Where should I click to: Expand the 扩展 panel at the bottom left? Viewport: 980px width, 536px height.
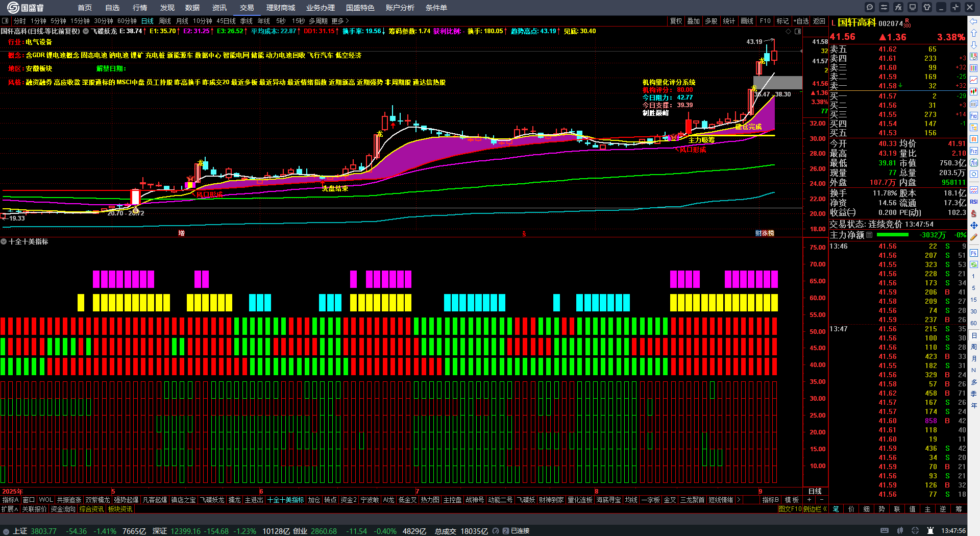[10, 509]
